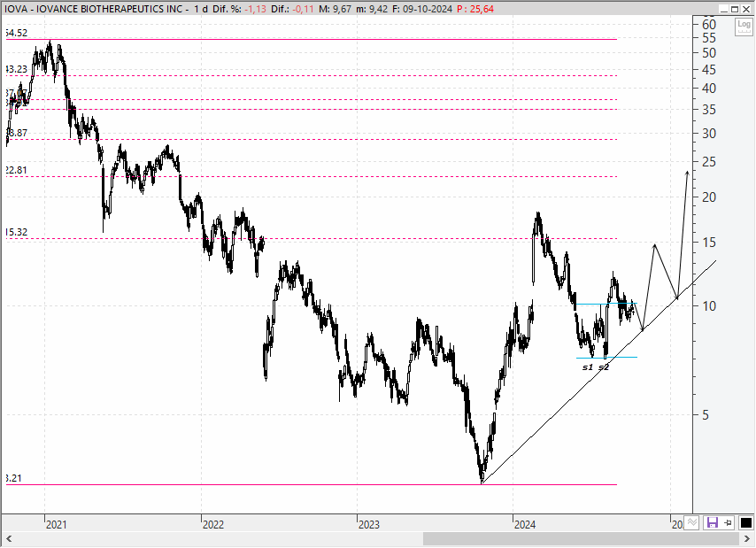This screenshot has width=756, height=548.
Task: Click the 15.32 level label
Action: click(x=17, y=232)
